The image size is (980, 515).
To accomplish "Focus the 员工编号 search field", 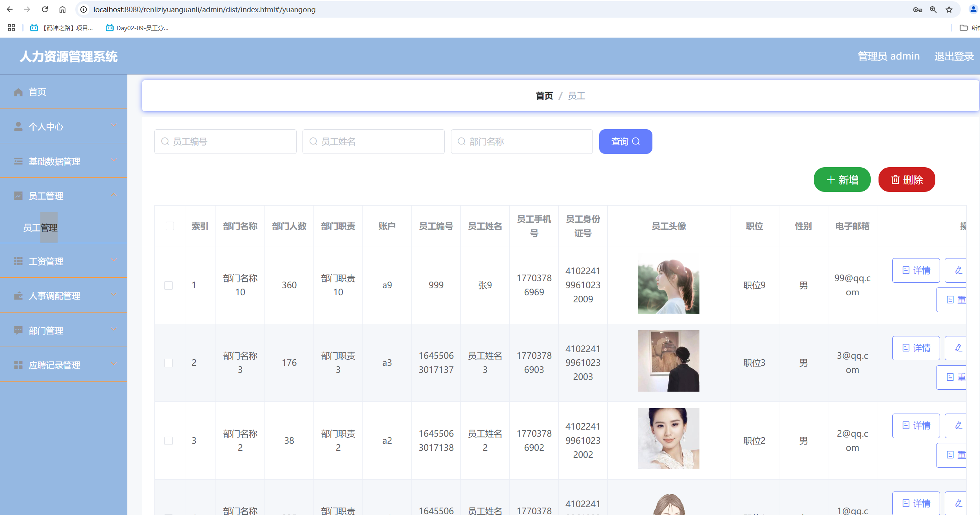I will [x=225, y=141].
